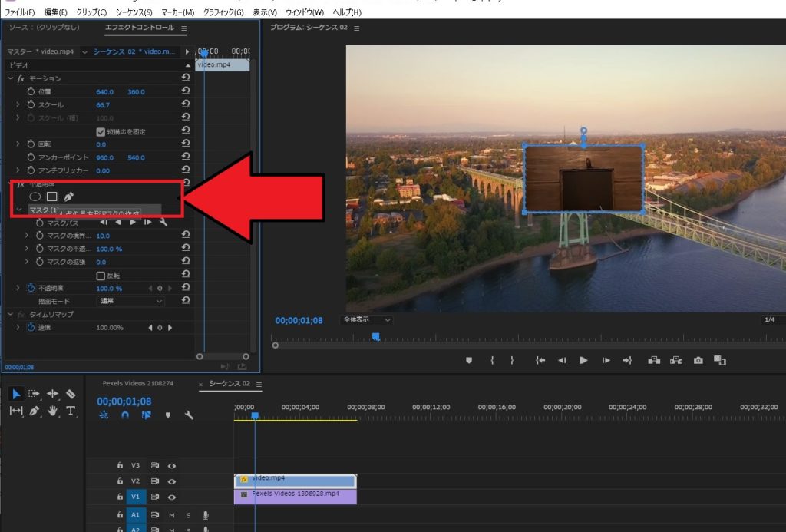Image resolution: width=786 pixels, height=532 pixels.
Task: Select the Type tool in the toolbox
Action: pyautogui.click(x=71, y=411)
